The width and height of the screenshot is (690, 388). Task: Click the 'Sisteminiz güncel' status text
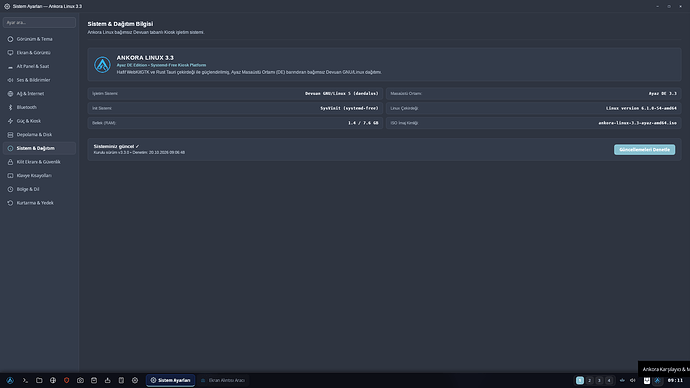pos(116,146)
